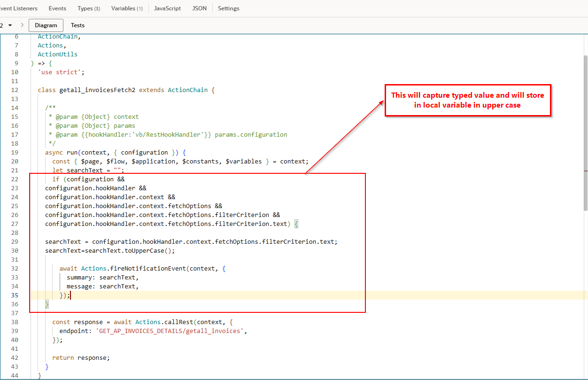Click the 'if (configuration &&' text on line 22
Viewport: 588px width, 380px height.
(88, 179)
